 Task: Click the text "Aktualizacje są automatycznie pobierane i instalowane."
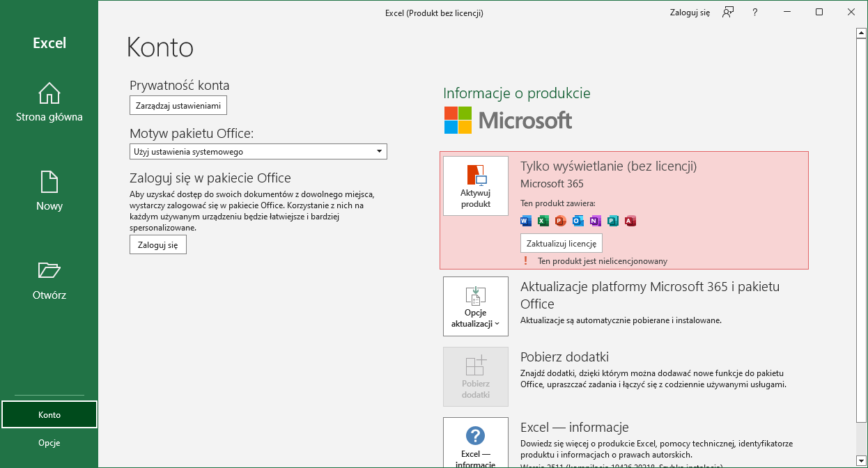621,320
